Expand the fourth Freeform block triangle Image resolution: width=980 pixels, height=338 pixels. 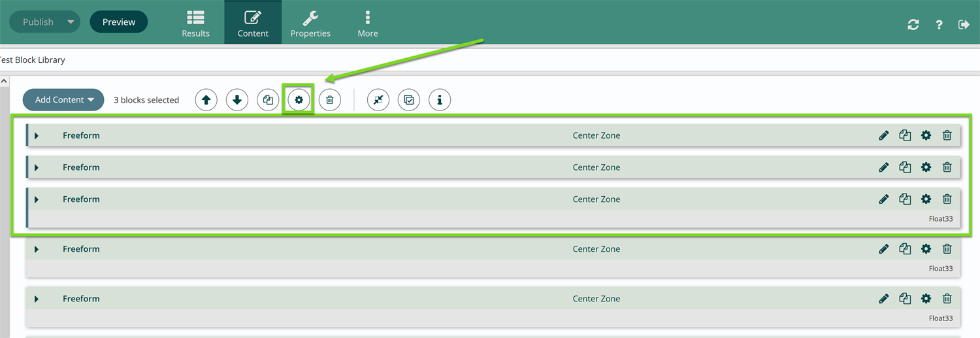[37, 249]
